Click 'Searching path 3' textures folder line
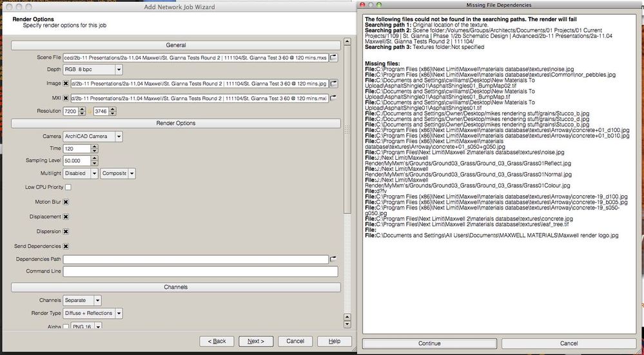 point(425,47)
